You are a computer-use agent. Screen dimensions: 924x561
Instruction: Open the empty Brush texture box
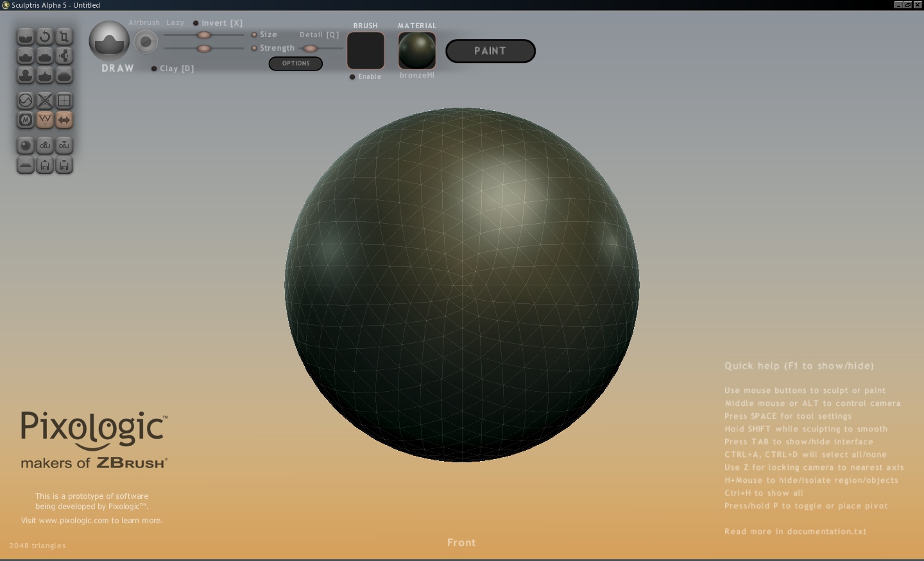click(x=366, y=51)
